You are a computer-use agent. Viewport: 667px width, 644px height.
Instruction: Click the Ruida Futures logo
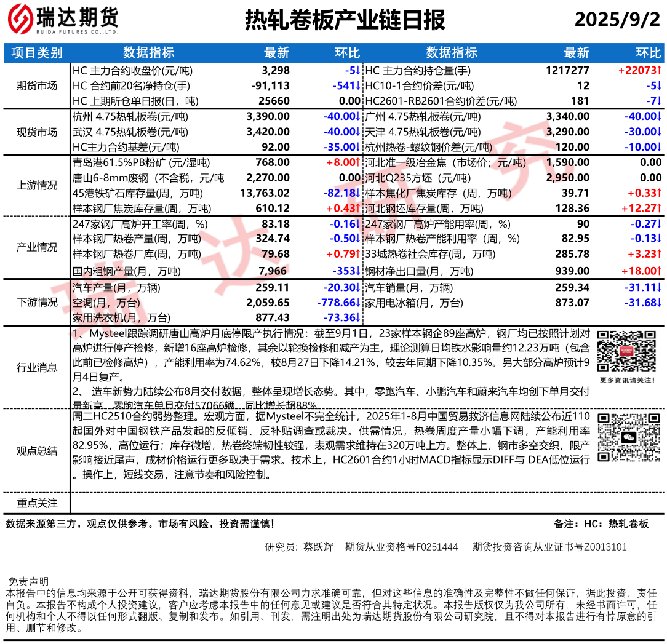(63, 20)
